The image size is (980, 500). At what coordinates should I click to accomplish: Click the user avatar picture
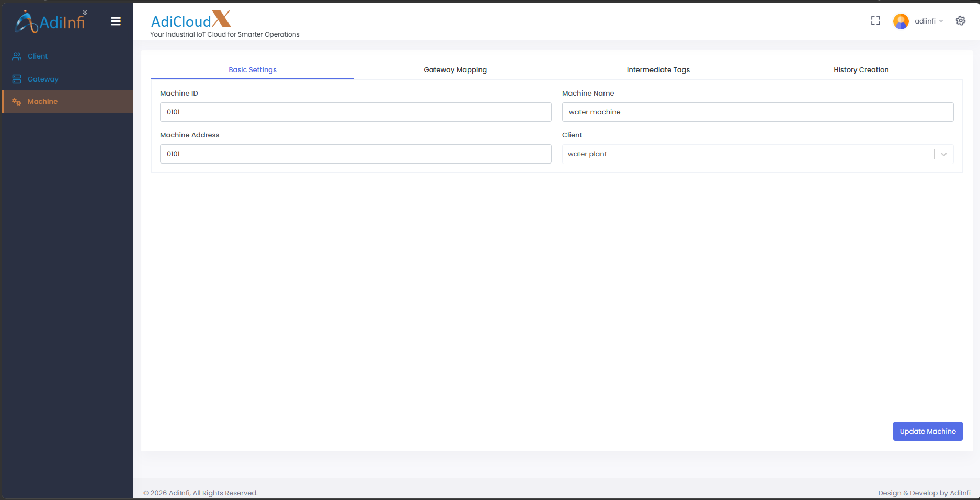click(x=901, y=21)
